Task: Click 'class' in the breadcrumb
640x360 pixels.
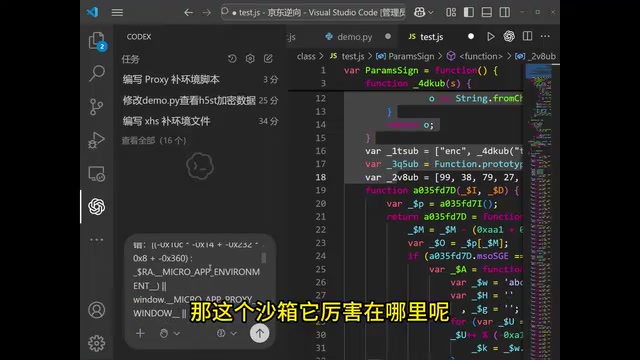Action: point(306,56)
